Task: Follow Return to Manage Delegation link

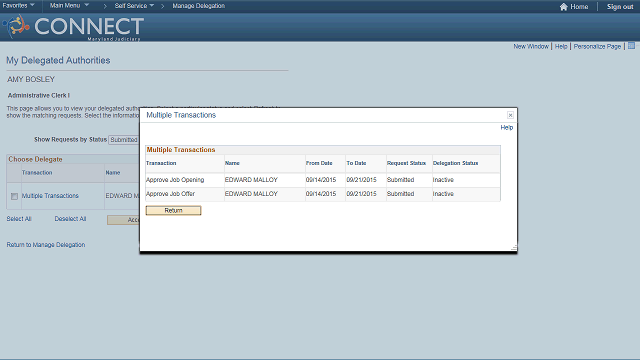Action: [46, 244]
